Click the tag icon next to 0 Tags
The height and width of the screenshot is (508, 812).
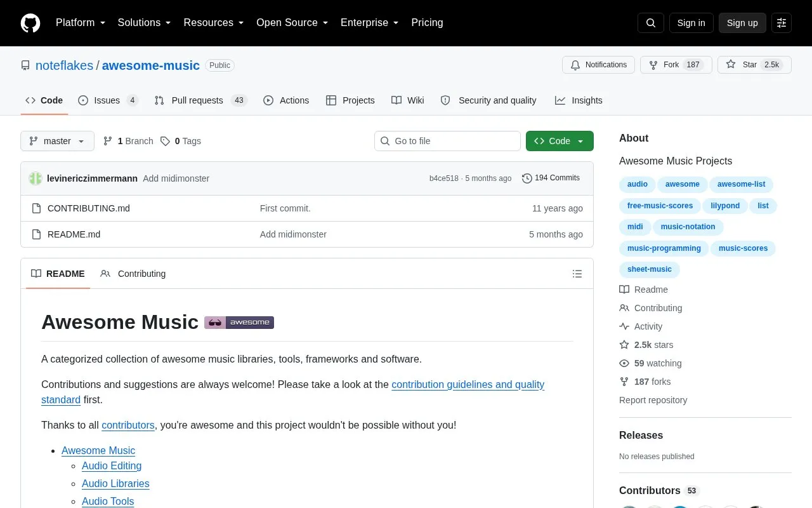click(165, 141)
